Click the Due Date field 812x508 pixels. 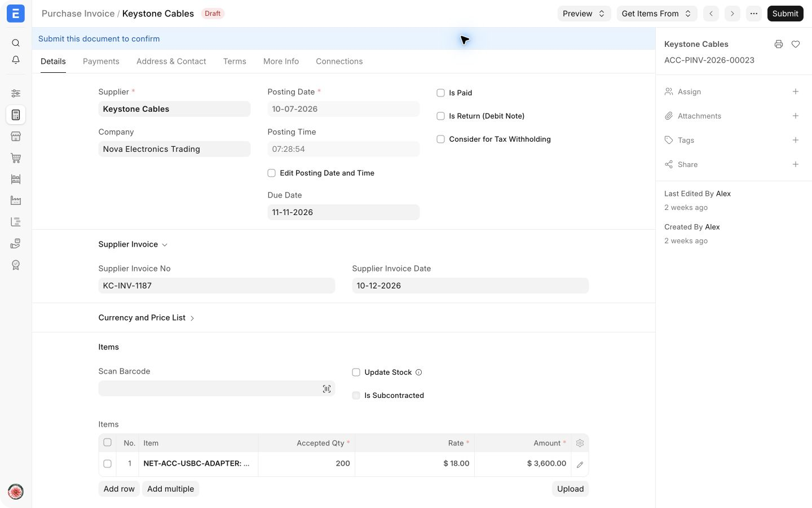coord(343,212)
